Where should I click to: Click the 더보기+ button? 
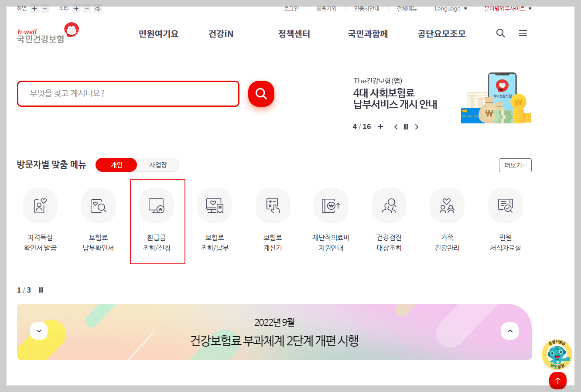tap(515, 165)
